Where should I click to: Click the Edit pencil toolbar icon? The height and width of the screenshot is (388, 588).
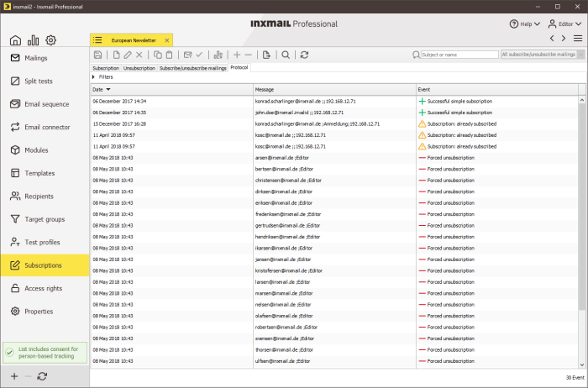click(128, 55)
